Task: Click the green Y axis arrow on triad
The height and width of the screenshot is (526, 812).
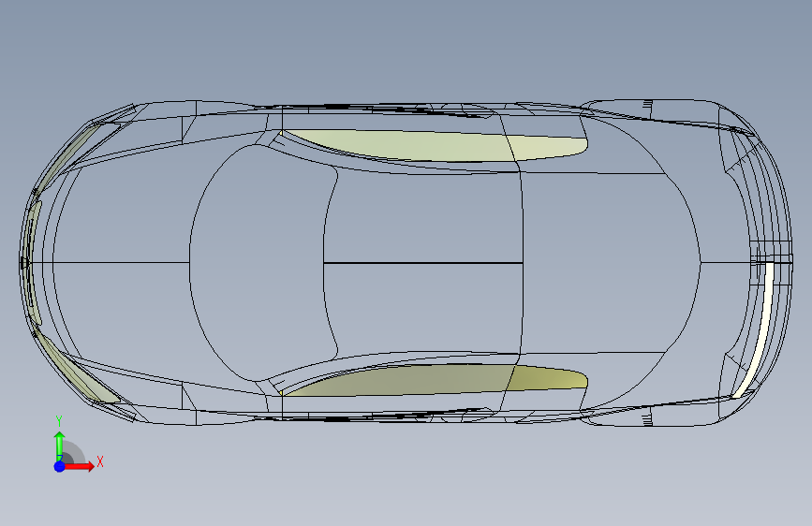Action: [x=60, y=446]
